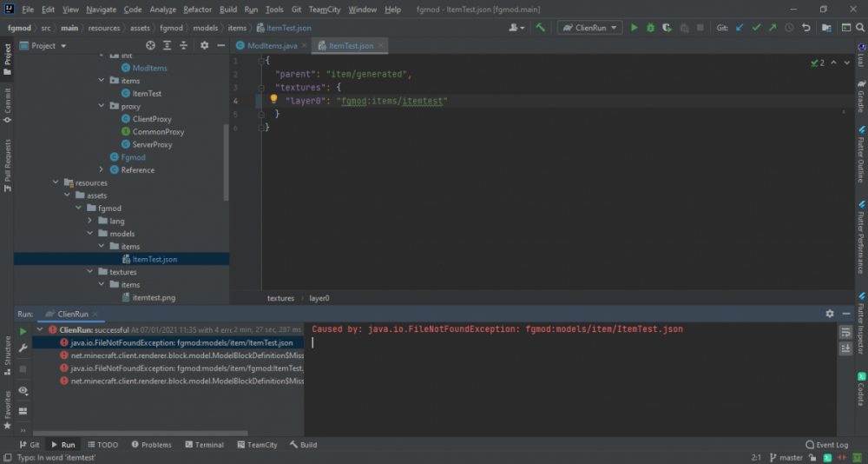This screenshot has height=464, width=868.
Task: Commit changes with Git checkmark icon
Action: (756, 27)
